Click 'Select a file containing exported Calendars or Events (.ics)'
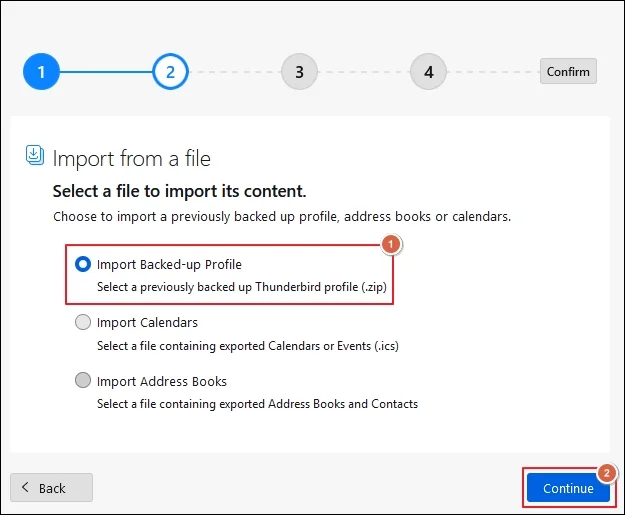 pos(248,346)
